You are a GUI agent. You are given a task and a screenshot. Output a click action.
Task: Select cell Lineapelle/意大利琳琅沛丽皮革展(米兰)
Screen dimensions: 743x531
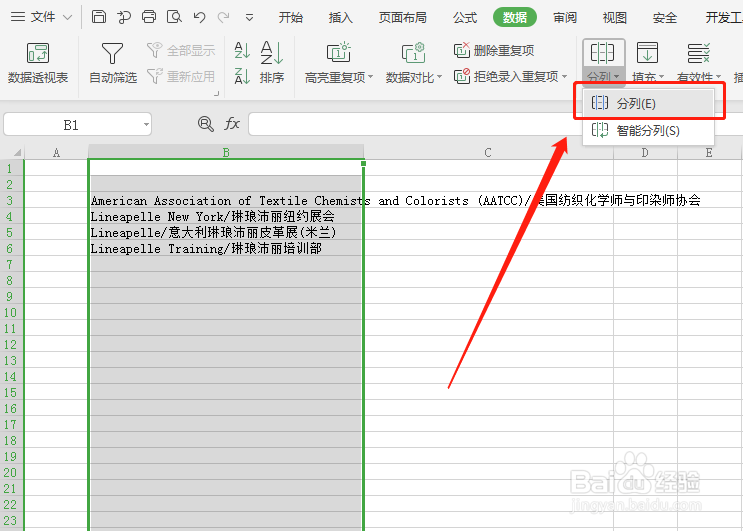[x=226, y=233]
